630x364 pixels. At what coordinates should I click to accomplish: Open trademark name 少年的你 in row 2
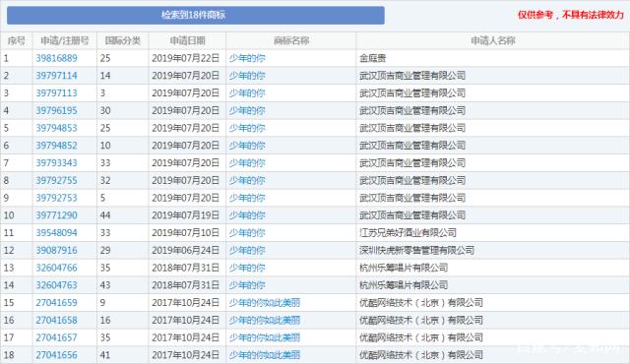(247, 76)
